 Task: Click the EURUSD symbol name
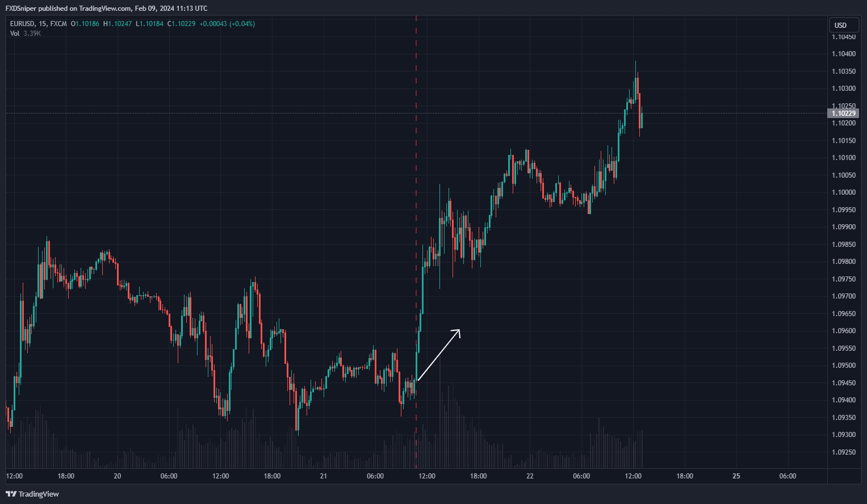22,24
